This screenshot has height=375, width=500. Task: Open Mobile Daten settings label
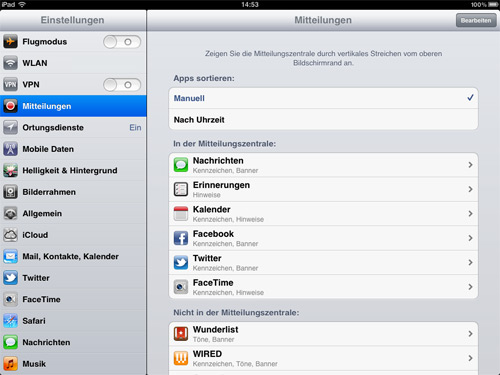[x=48, y=149]
